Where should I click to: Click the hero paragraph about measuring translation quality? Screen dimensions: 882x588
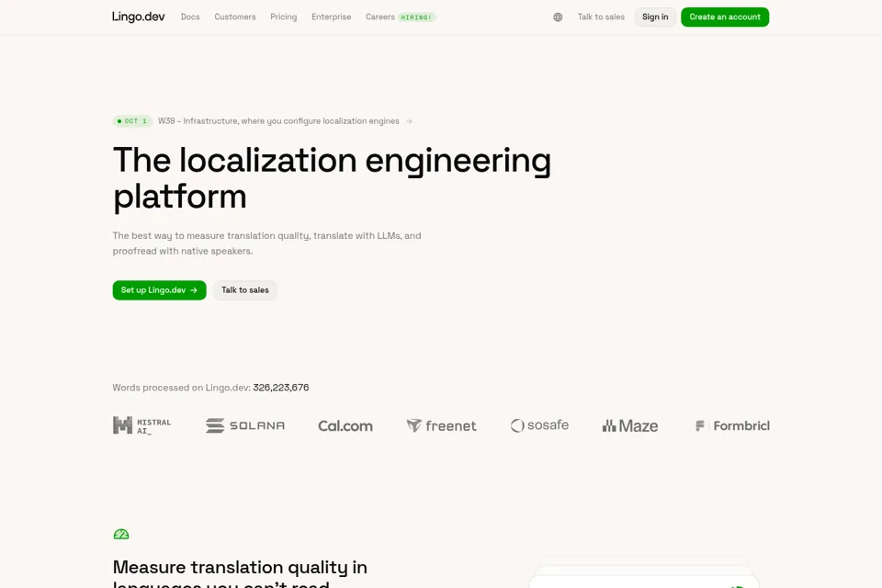click(266, 243)
